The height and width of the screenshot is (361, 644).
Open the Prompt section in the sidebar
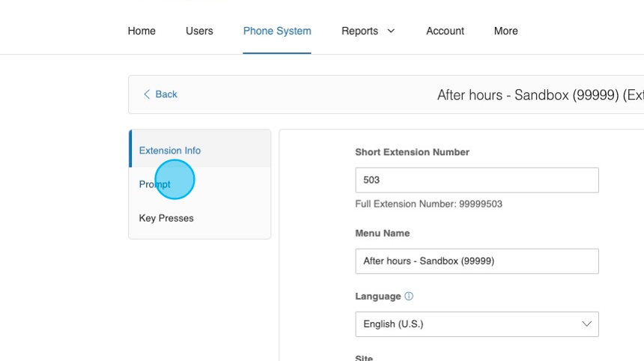click(x=155, y=184)
